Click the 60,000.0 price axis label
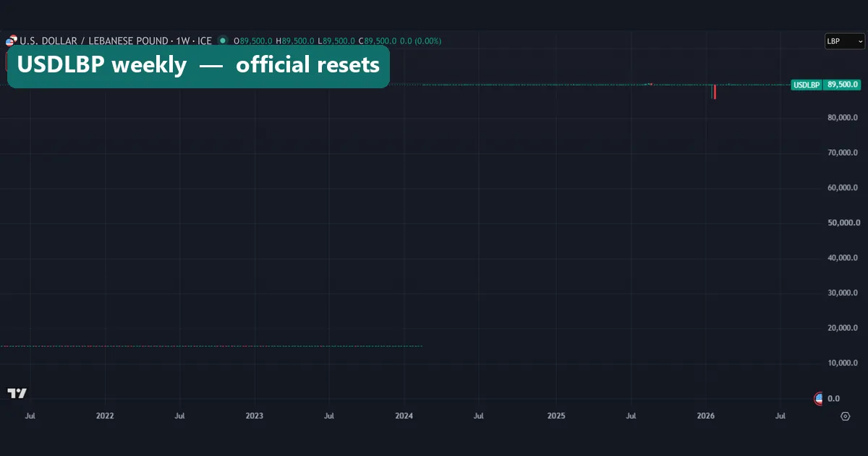868x456 pixels. click(843, 187)
